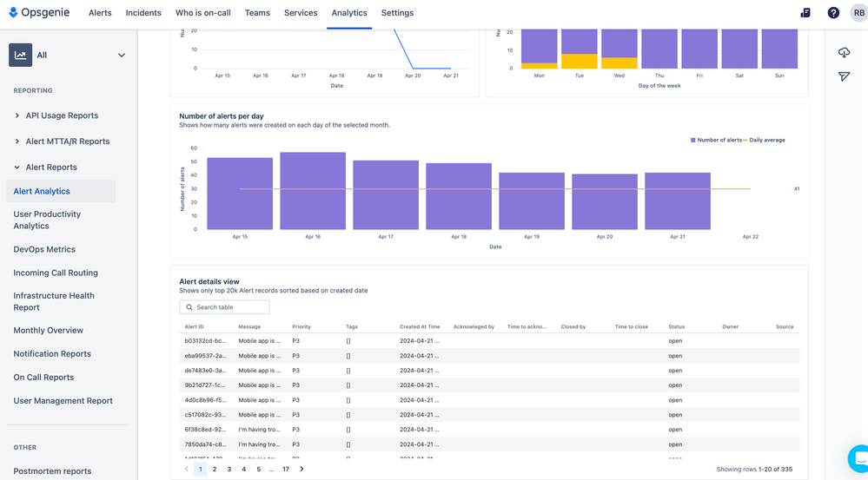
Task: Collapse the Alert Reports section
Action: tap(17, 168)
